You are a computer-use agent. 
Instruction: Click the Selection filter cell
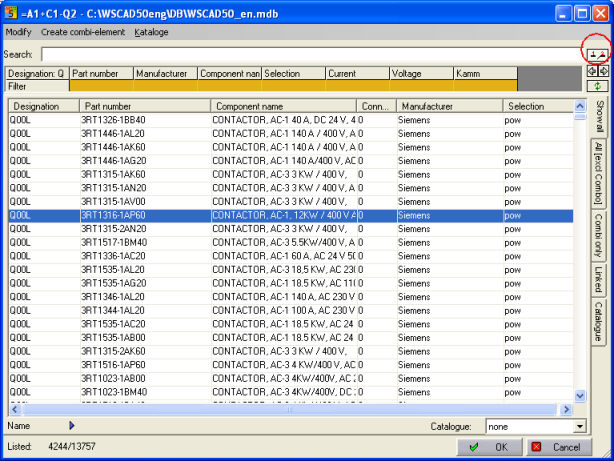click(x=293, y=86)
